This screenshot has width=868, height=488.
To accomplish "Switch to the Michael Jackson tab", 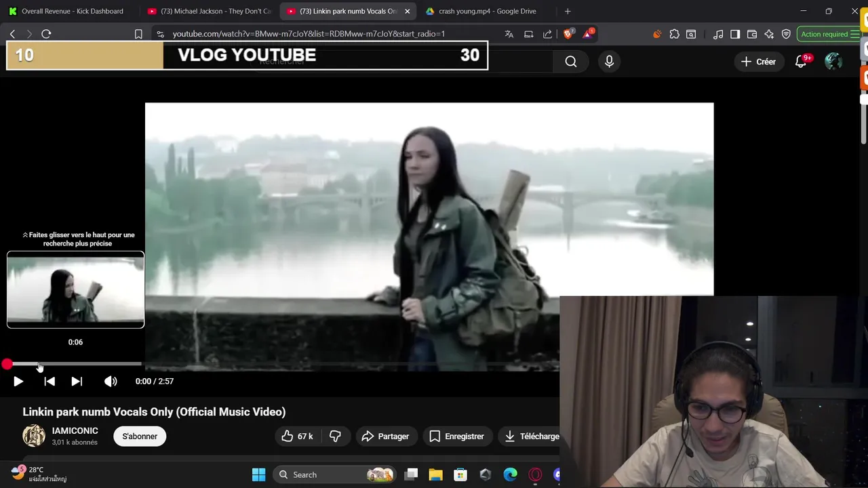I will tap(209, 11).
